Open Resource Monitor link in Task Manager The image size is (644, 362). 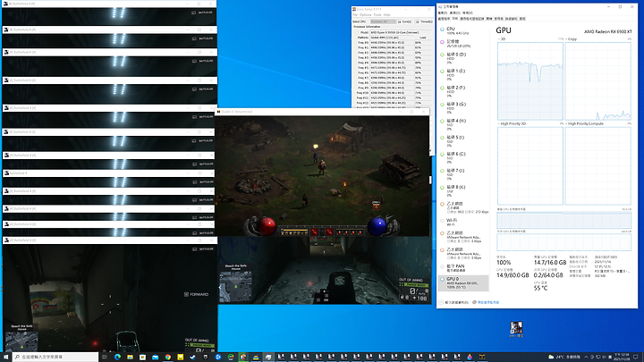(486, 302)
